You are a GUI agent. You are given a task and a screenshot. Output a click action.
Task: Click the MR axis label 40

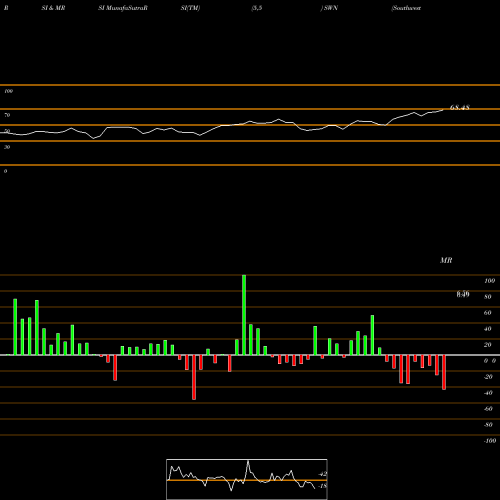point(488,329)
